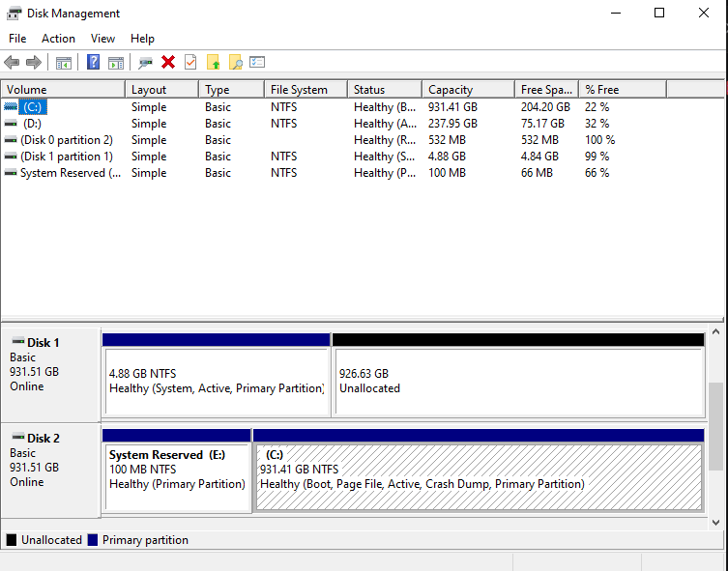This screenshot has width=728, height=571.
Task: Select the 926.63 GB Unallocated space block
Action: tap(519, 375)
